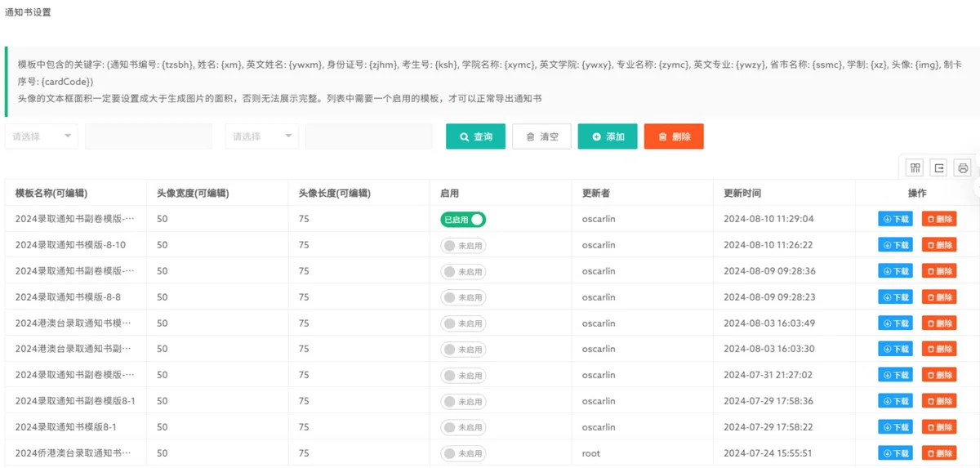The image size is (980, 468).
Task: Click the green 添加 add button
Action: point(608,136)
